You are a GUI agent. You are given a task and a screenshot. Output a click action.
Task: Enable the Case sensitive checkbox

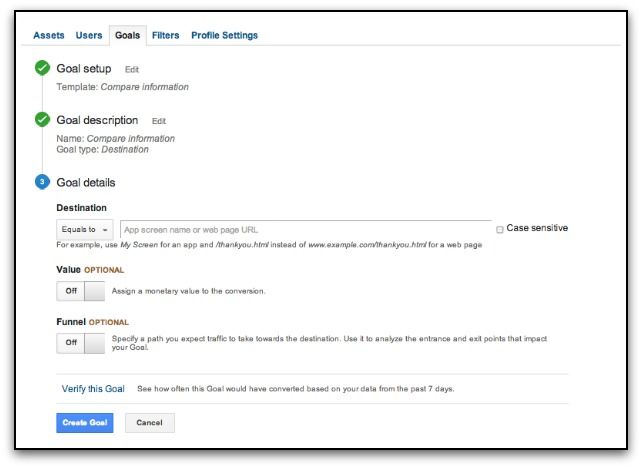tap(500, 229)
